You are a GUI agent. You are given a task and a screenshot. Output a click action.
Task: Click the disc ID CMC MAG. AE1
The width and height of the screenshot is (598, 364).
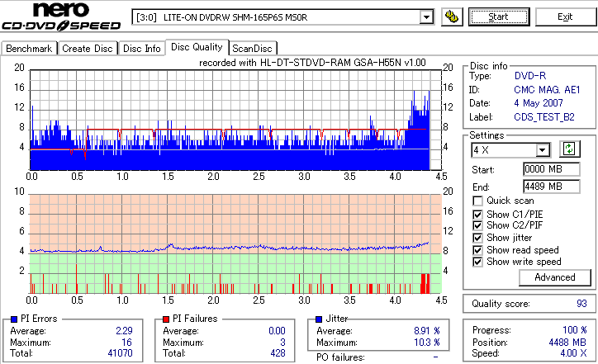pyautogui.click(x=547, y=90)
